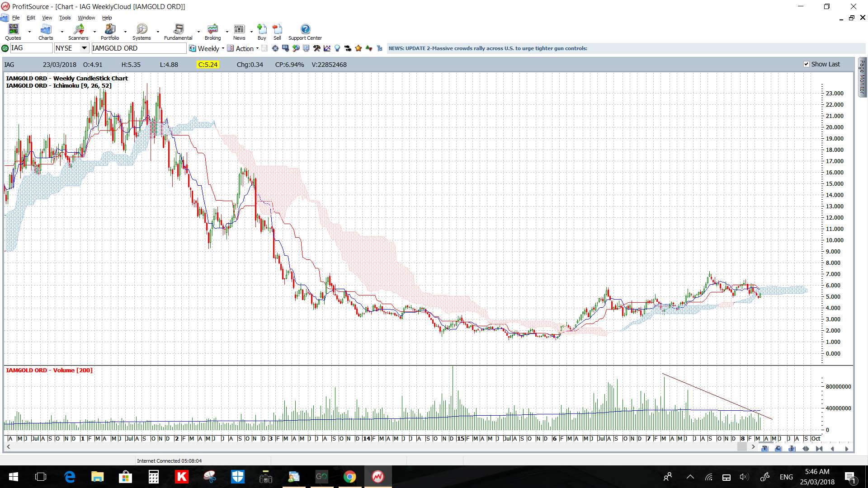
Task: Expand the Fundamental dropdown arrow
Action: coord(198,32)
